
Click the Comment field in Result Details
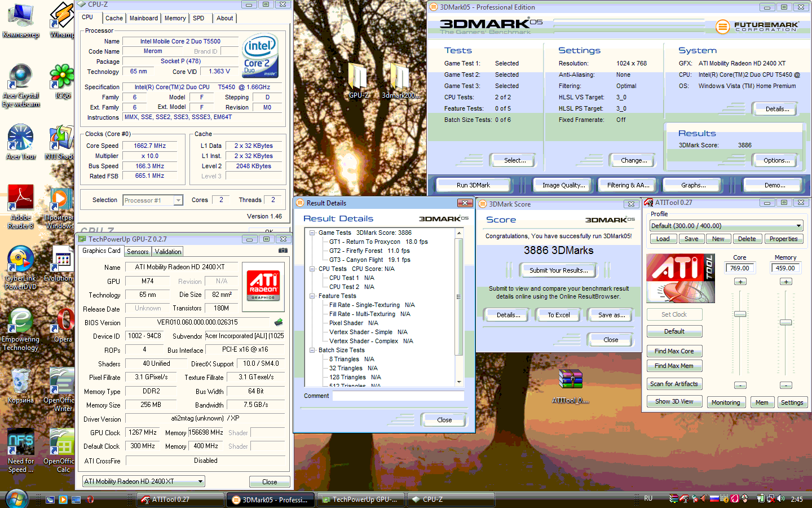(x=398, y=396)
